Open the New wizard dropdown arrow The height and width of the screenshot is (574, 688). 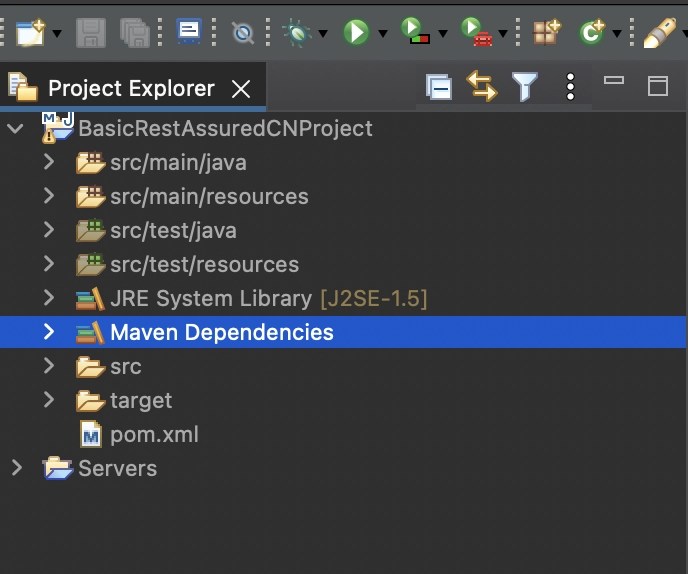click(x=57, y=33)
